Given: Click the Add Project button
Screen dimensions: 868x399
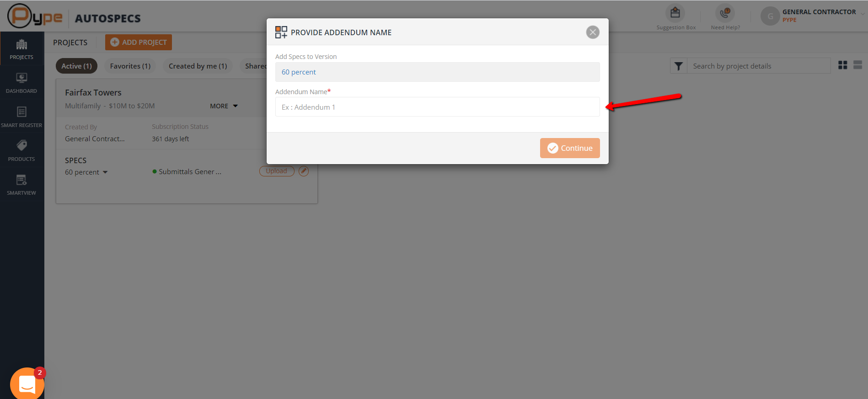Looking at the screenshot, I should pyautogui.click(x=139, y=42).
